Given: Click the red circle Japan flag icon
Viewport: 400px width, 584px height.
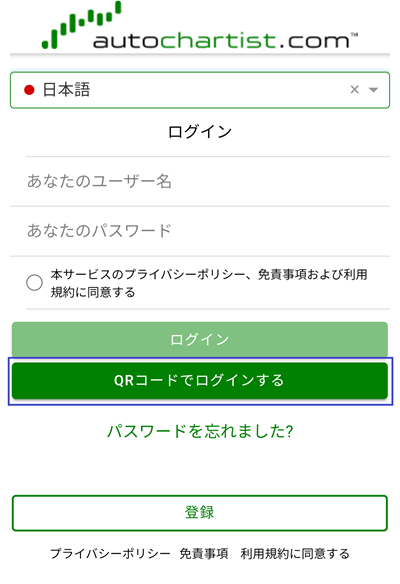Looking at the screenshot, I should (29, 90).
